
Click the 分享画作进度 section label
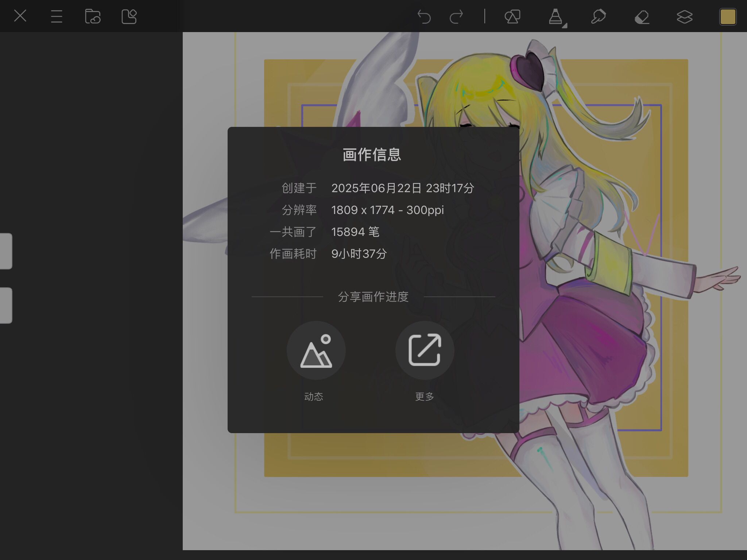click(x=373, y=297)
